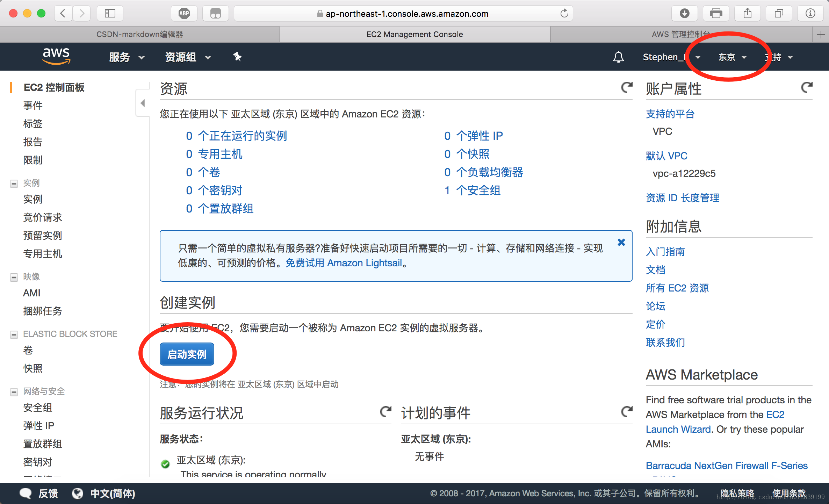Viewport: 829px width, 504px height.
Task: Click the globe language icon in footer
Action: (x=78, y=493)
